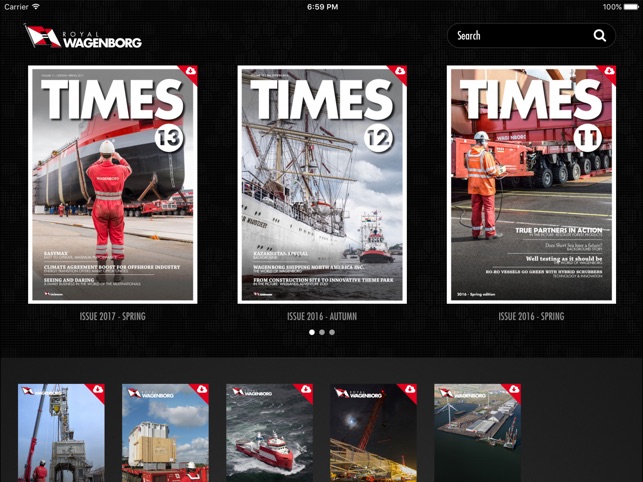Select the Issue 2017 - Spring label
The image size is (643, 482).
(113, 316)
